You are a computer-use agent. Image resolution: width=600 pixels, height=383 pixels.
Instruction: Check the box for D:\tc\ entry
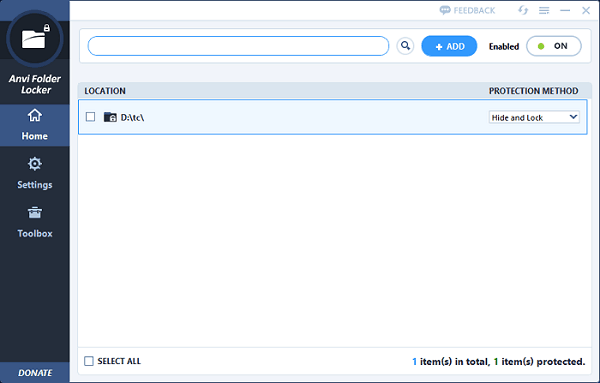click(x=90, y=117)
